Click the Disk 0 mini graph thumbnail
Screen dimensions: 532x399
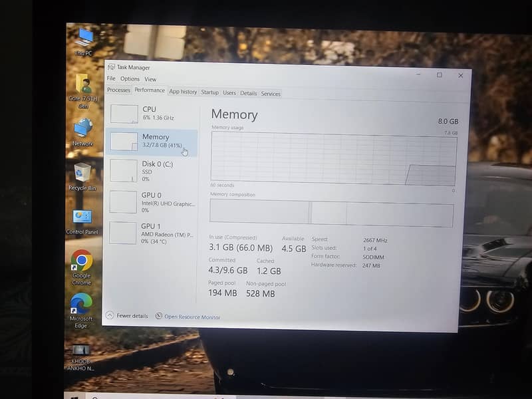pos(124,171)
